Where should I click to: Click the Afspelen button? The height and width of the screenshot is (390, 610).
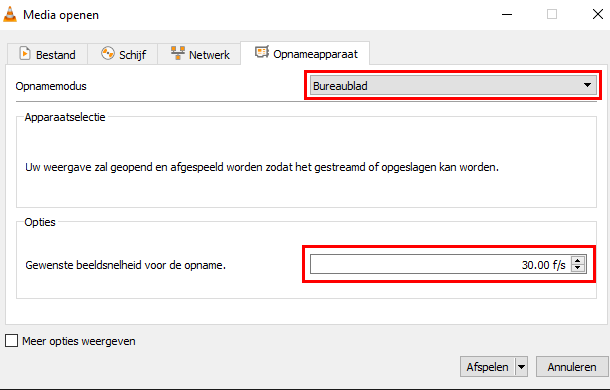point(488,367)
